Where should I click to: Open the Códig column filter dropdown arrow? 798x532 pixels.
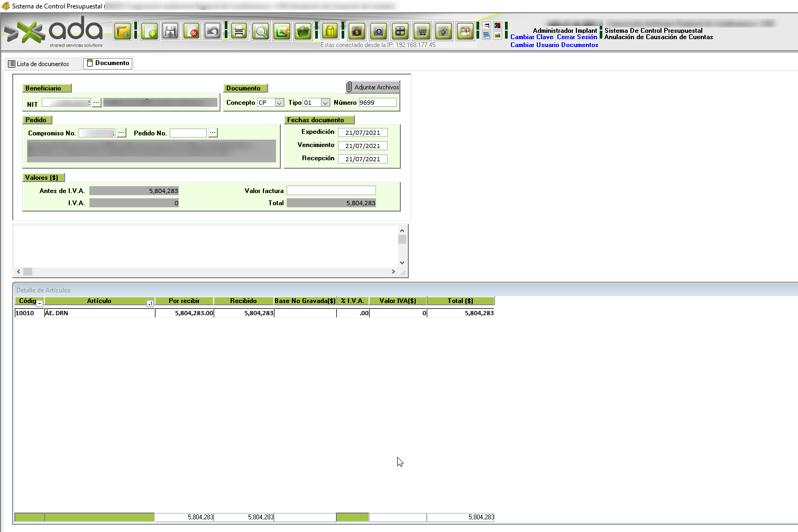click(40, 304)
